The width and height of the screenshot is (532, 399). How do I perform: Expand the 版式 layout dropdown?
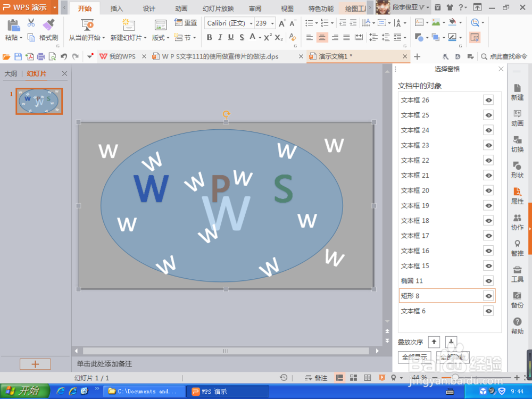[x=168, y=38]
